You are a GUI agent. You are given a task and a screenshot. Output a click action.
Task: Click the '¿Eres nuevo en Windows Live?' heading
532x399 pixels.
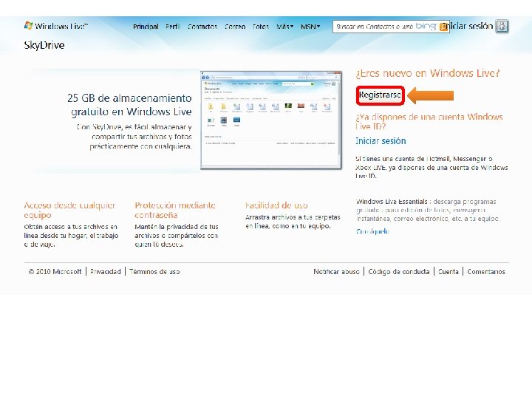click(x=428, y=73)
